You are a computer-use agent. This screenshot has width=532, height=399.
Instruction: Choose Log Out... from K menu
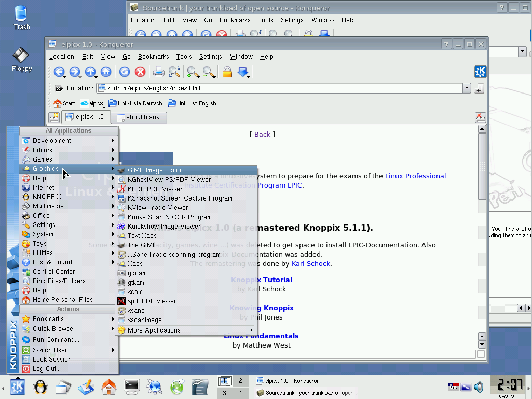click(x=69, y=368)
